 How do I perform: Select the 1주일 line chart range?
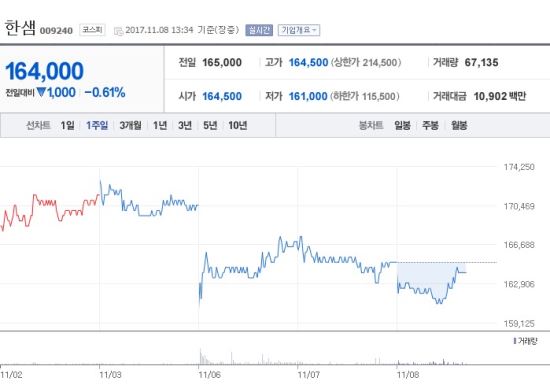coord(97,125)
